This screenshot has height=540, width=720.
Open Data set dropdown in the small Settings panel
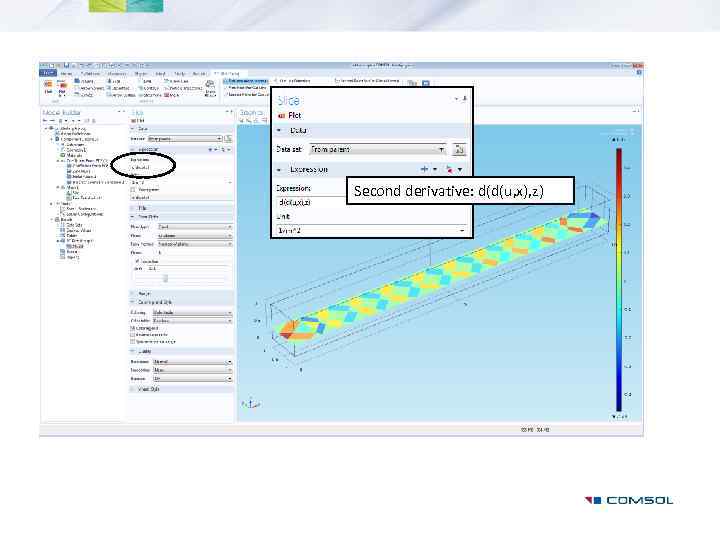click(x=185, y=138)
